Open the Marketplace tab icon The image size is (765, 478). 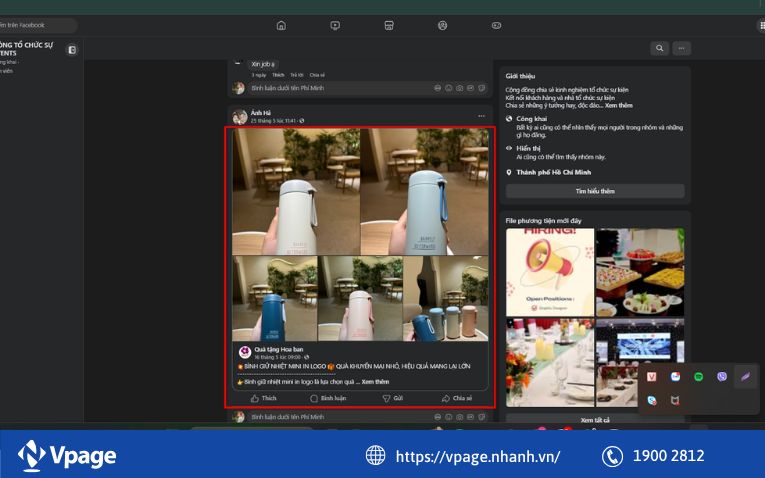coord(389,25)
